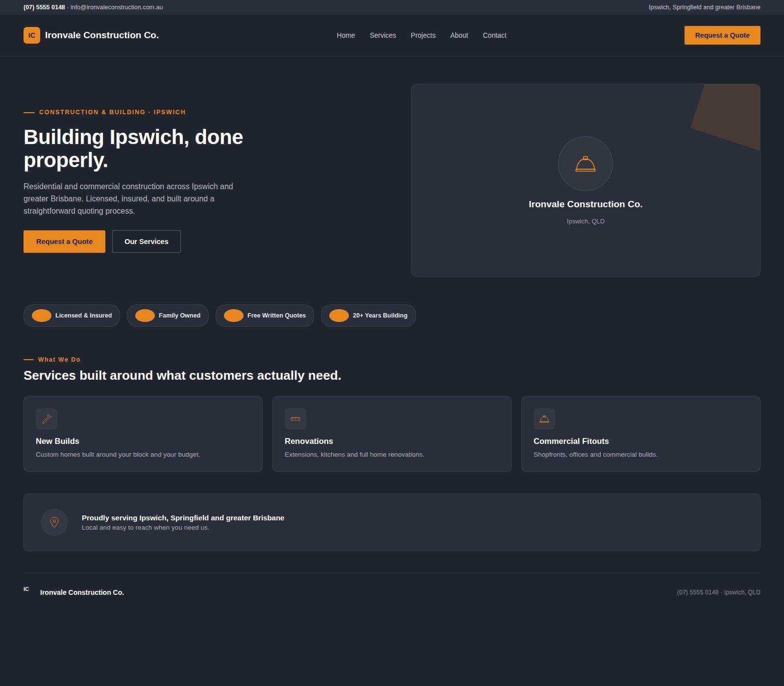This screenshot has width=784, height=686.
Task: Click 'Proudly serving Ipswich, Springfield' heading
Action: point(183,518)
